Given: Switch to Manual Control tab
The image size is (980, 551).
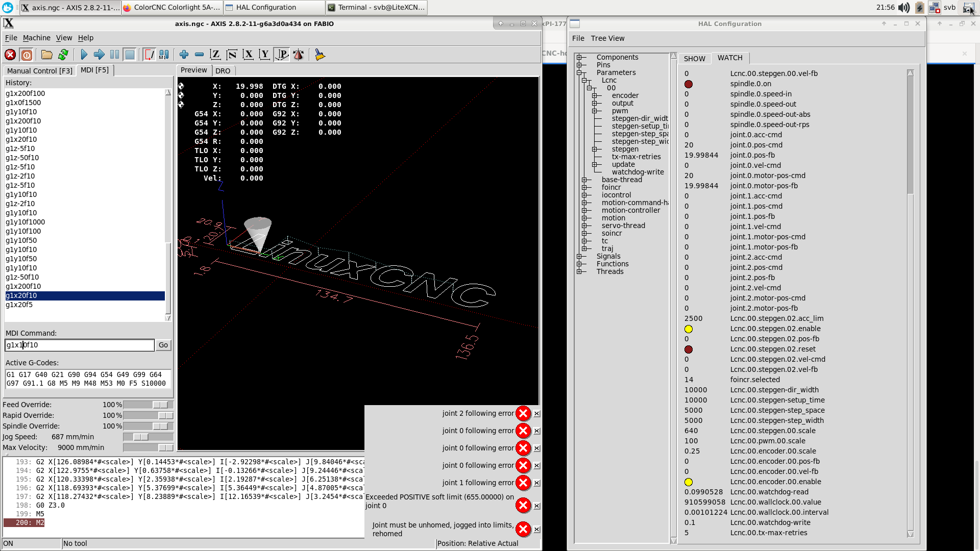Looking at the screenshot, I should [x=40, y=71].
